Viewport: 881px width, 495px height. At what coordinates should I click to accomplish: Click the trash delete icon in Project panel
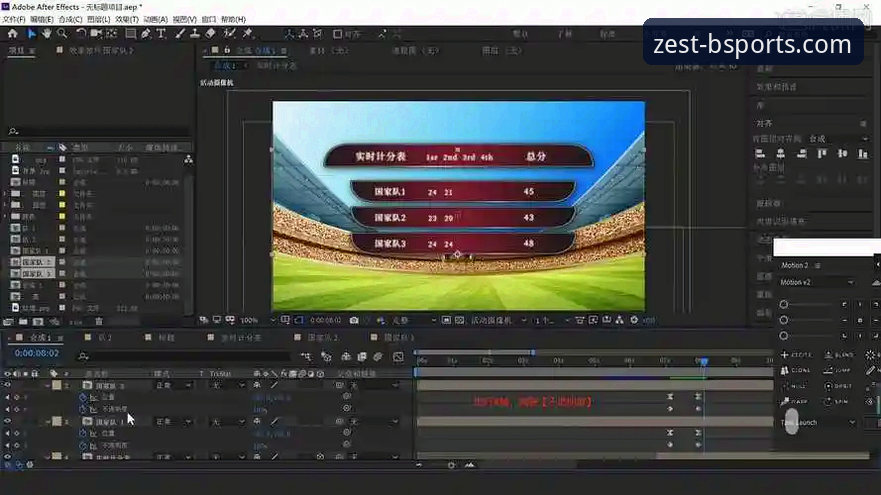click(x=99, y=321)
